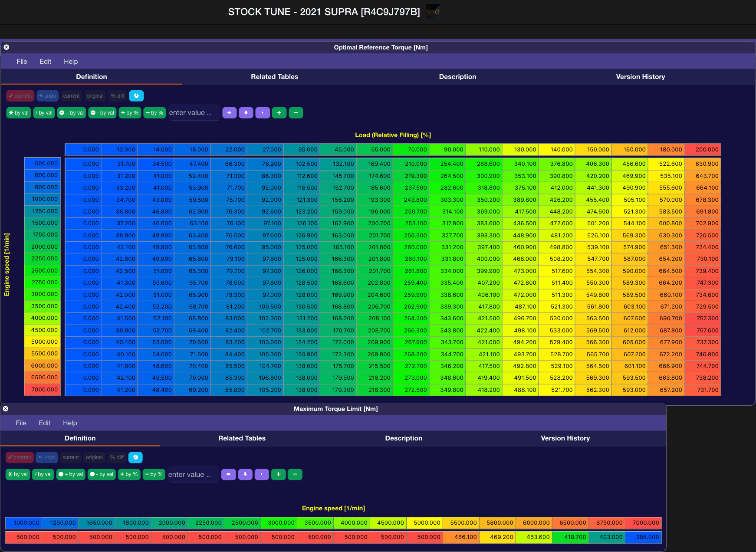Select the 5800.000 engine speed header cell
Screen dimensions: 756x552
click(x=497, y=523)
